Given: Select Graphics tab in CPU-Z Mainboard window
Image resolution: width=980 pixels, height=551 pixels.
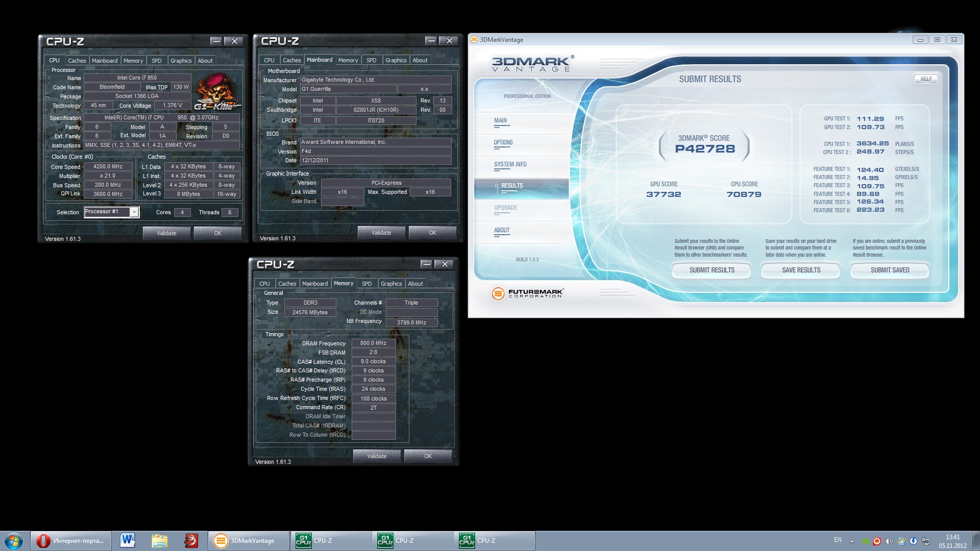Looking at the screenshot, I should point(396,60).
